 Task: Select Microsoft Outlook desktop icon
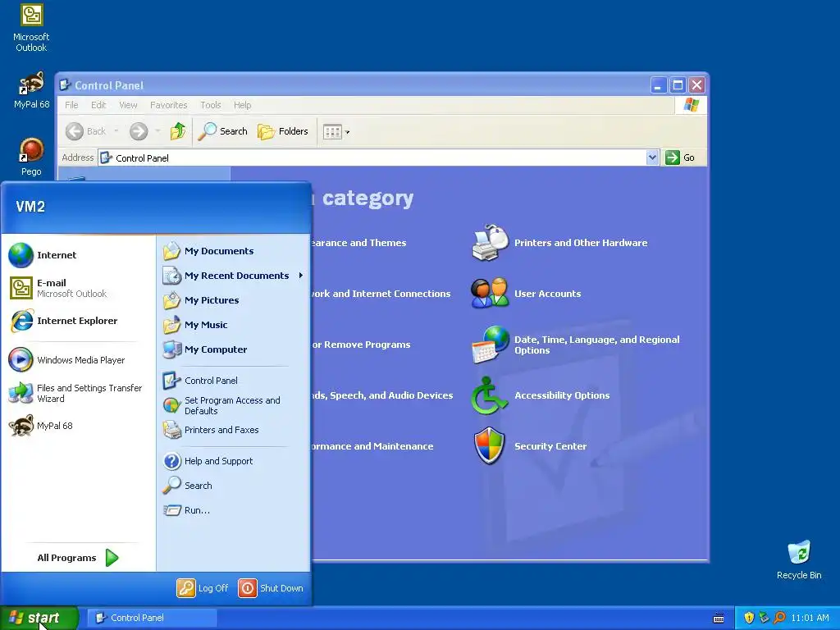point(31,28)
